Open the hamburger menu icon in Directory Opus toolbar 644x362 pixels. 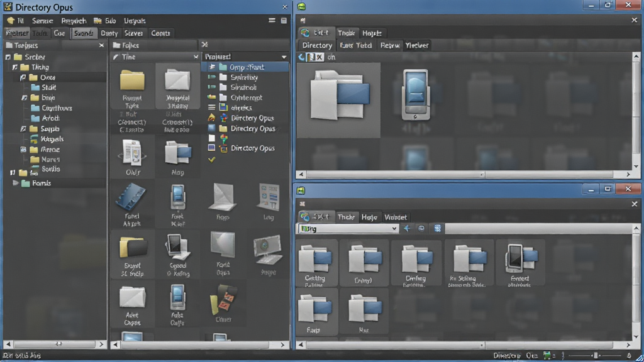[x=272, y=20]
